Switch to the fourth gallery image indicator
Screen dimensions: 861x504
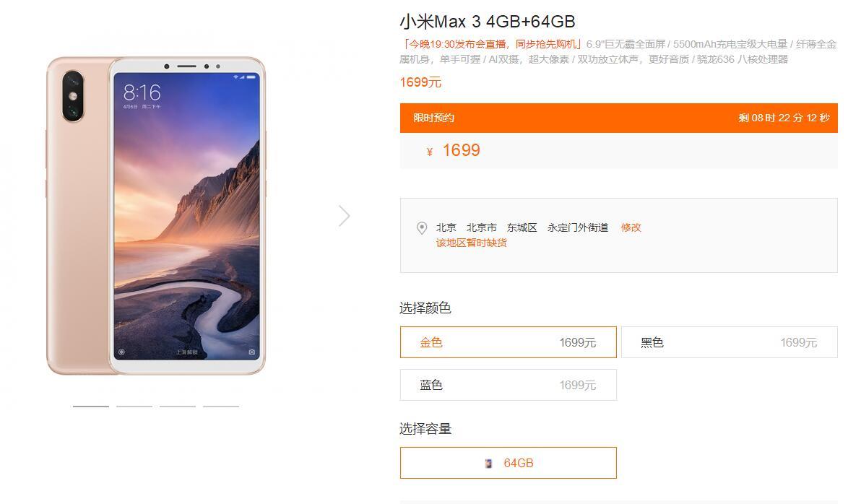(221, 407)
